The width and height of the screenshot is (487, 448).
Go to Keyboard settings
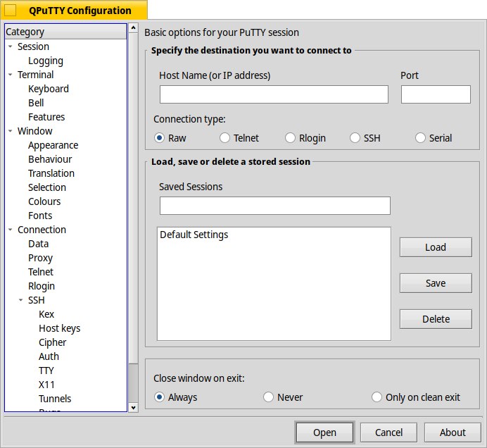(49, 89)
